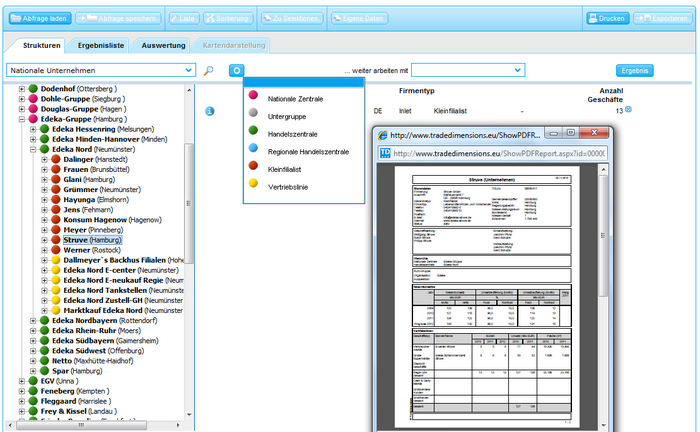Click the Ergebnis button
Viewport: 700px width, 432px height.
[x=634, y=71]
